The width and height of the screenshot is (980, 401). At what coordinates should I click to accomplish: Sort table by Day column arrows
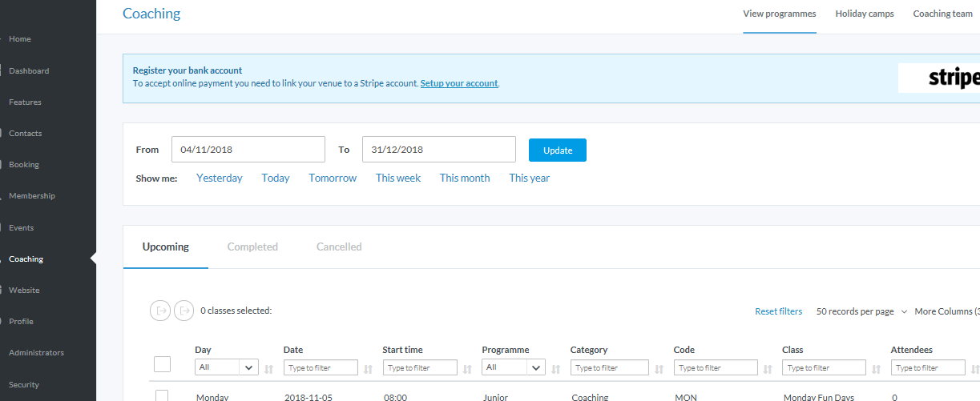(x=268, y=368)
